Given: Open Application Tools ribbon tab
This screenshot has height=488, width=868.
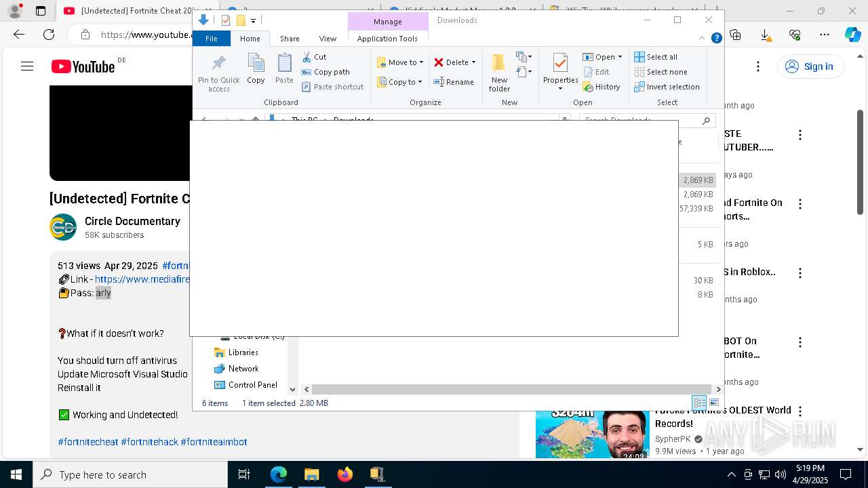Looking at the screenshot, I should click(x=387, y=39).
